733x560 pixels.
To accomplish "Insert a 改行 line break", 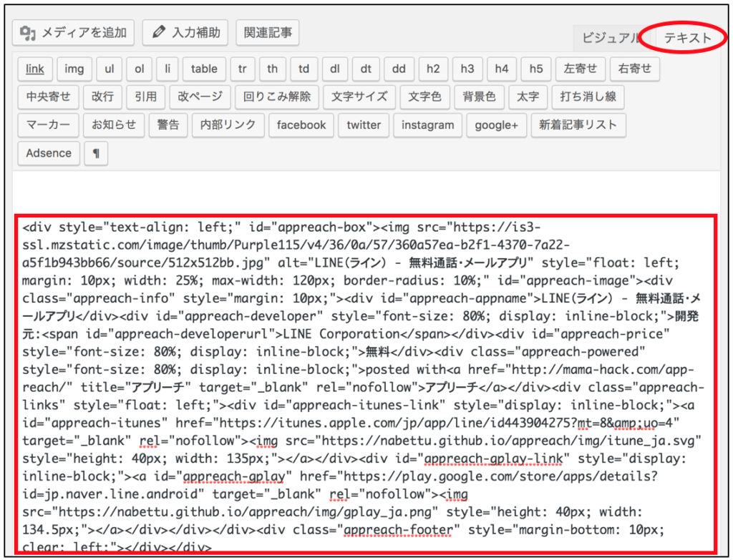I will [x=103, y=97].
